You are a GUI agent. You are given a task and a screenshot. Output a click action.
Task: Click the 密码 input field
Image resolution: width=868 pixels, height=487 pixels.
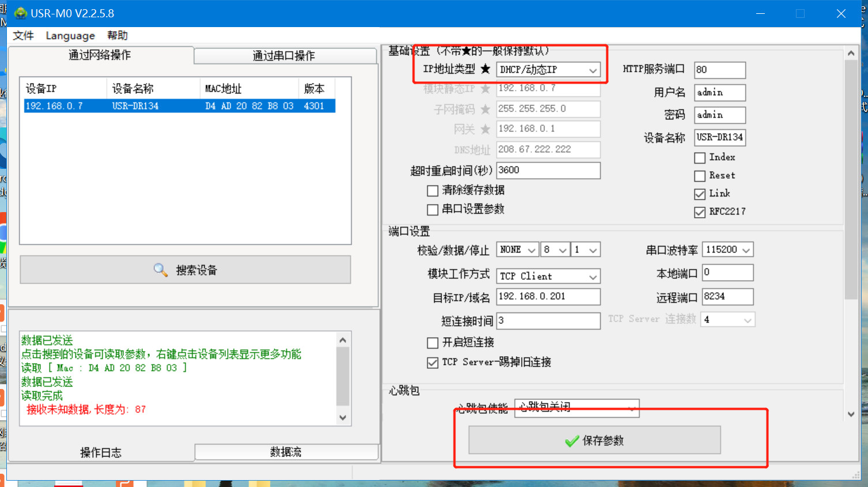point(720,115)
